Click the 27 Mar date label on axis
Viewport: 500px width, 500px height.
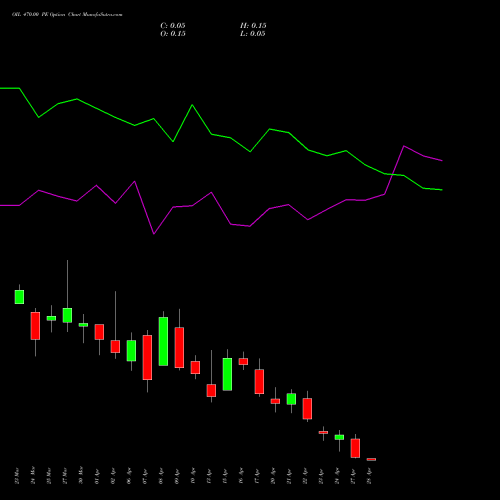point(65,476)
